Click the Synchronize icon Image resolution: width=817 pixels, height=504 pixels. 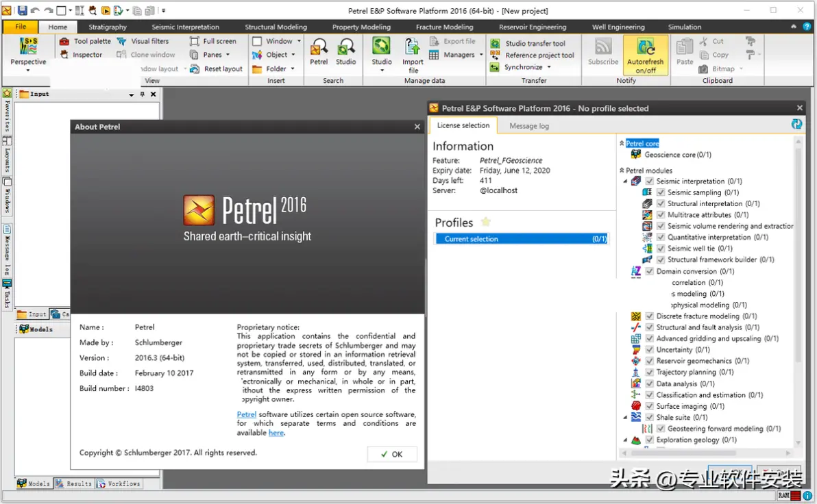495,67
